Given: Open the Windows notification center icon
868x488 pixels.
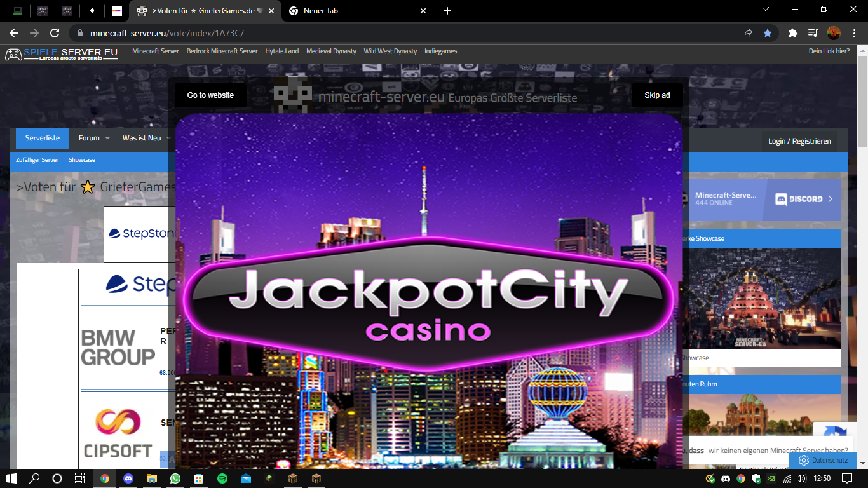Looking at the screenshot, I should pyautogui.click(x=847, y=478).
